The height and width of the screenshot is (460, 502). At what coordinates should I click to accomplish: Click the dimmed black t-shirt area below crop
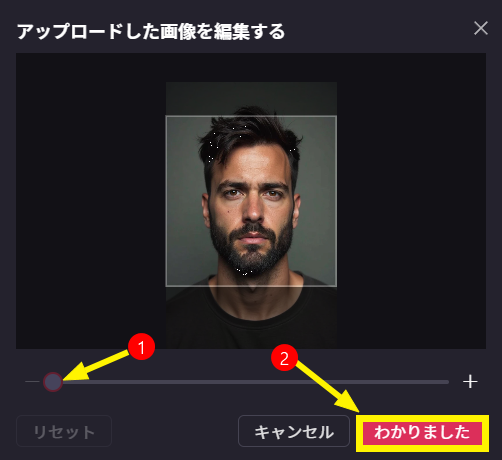click(251, 317)
